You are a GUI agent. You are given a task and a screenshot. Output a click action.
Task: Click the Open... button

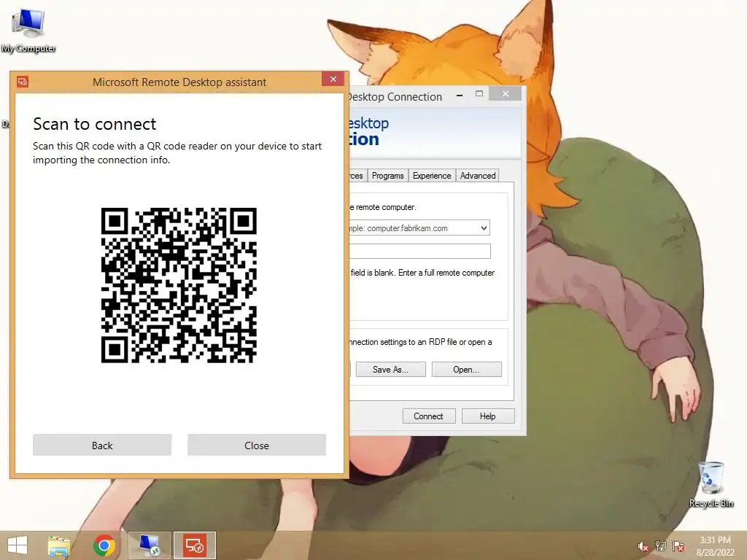click(466, 370)
